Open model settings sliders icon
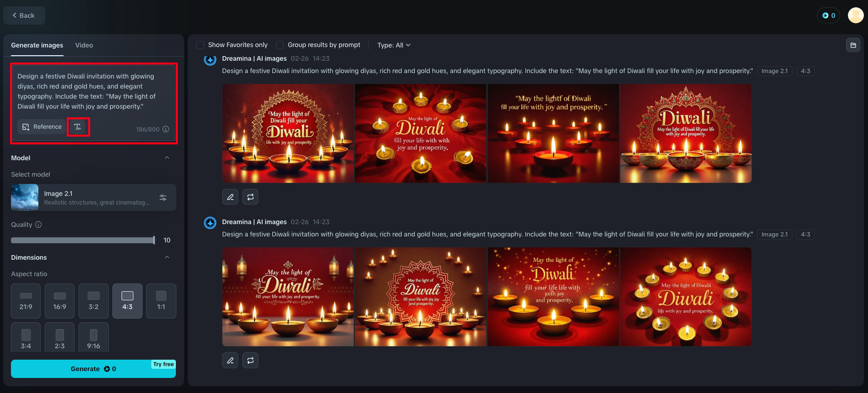Viewport: 868px width, 393px height. [163, 198]
